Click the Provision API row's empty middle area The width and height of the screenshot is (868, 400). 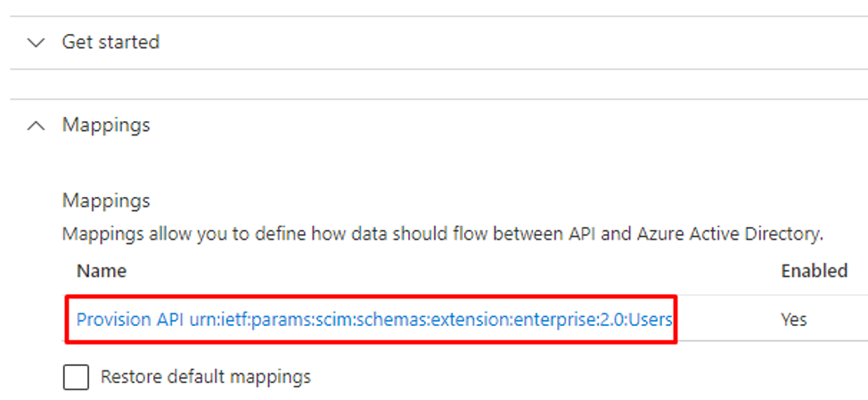725,320
